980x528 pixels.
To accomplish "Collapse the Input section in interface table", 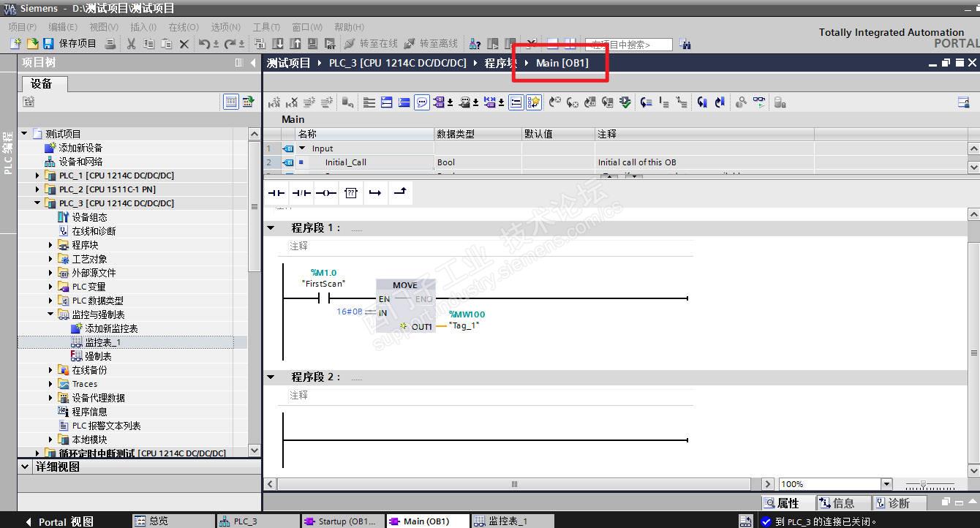I will click(x=302, y=148).
